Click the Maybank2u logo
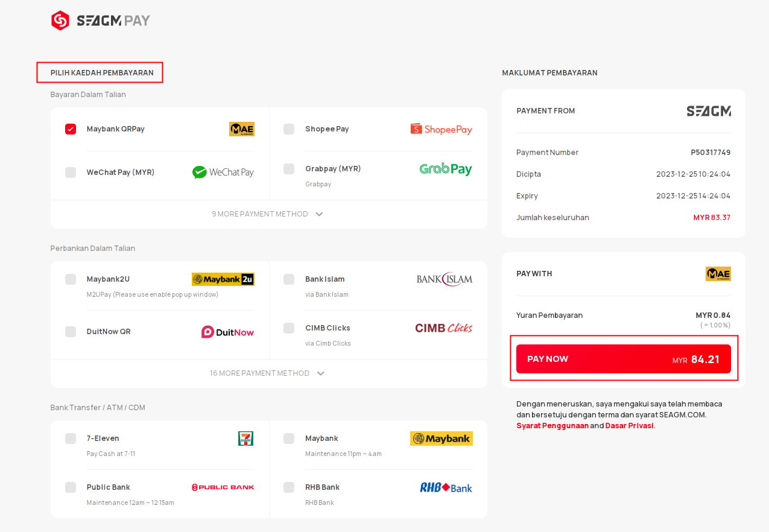 [223, 279]
